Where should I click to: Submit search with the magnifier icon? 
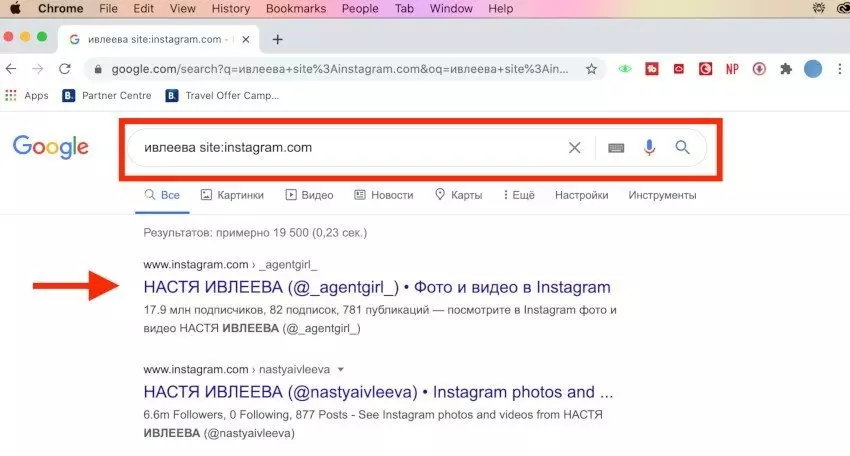click(682, 147)
